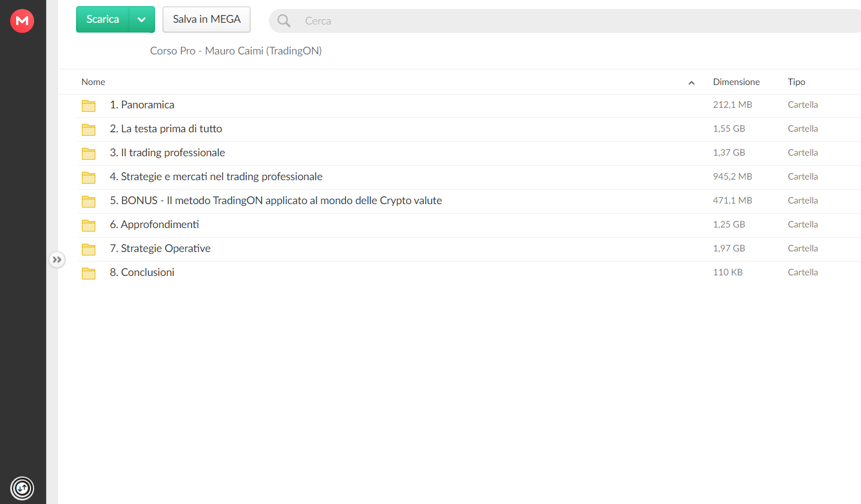Click the folder icon for 5. BONUS

tap(89, 202)
